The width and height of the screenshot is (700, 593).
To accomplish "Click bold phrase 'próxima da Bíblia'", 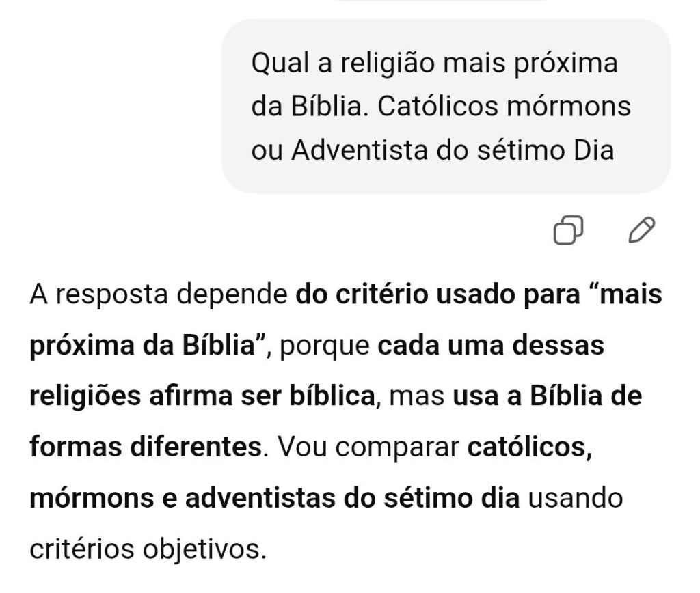I will click(148, 346).
